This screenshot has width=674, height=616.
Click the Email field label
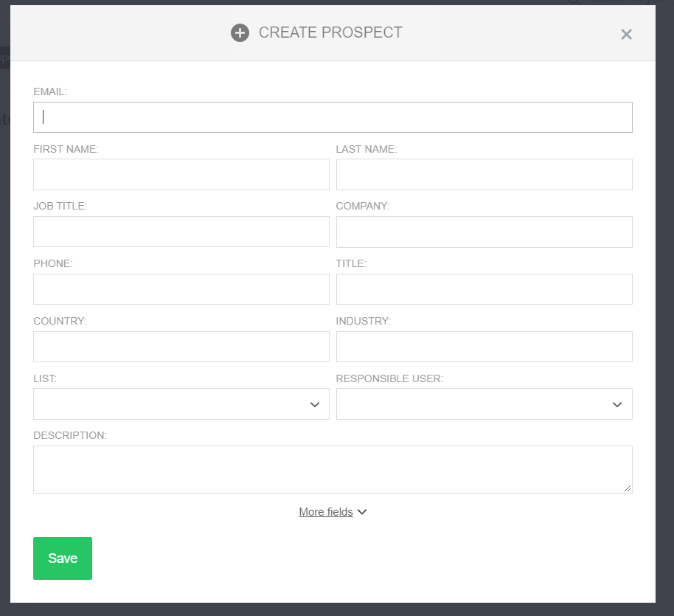coord(50,91)
